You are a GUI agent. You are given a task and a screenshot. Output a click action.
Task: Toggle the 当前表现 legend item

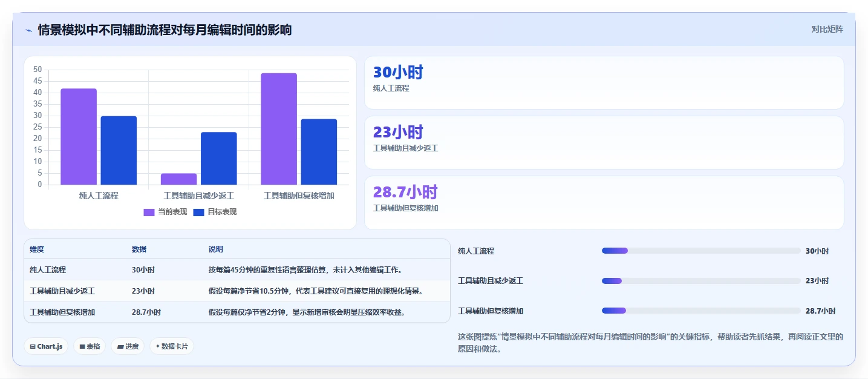coord(165,212)
